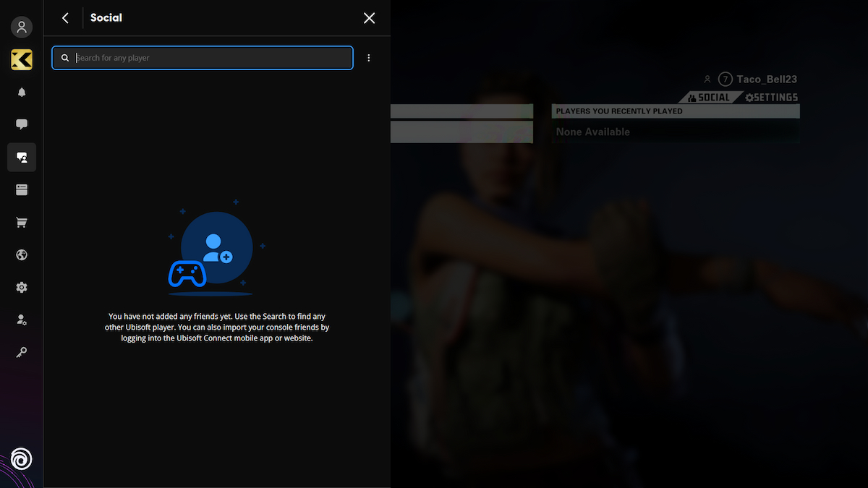Open the profile avatar icon in sidebar

pyautogui.click(x=22, y=27)
